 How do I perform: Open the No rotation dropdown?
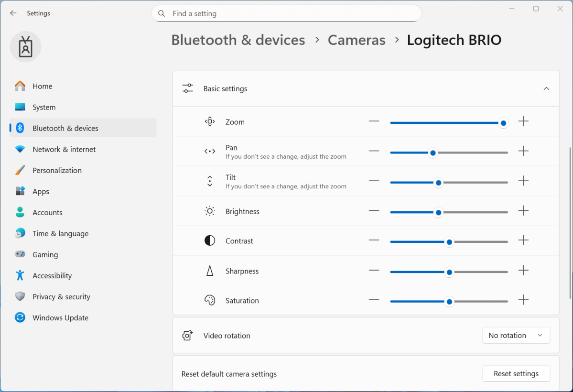516,335
